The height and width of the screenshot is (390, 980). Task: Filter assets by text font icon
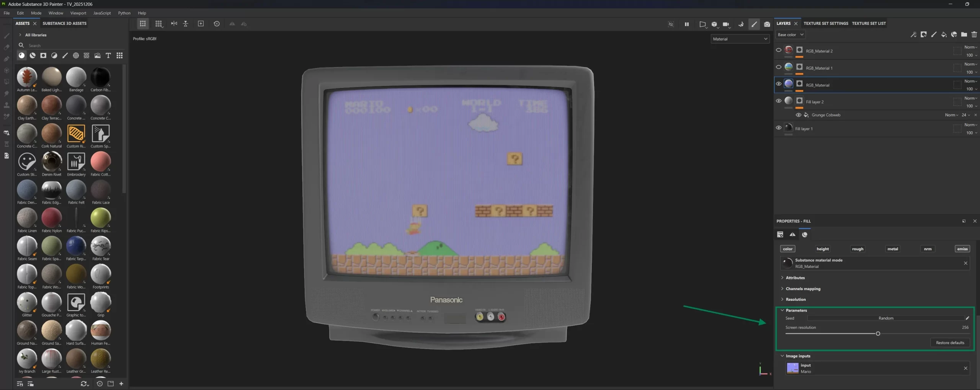click(108, 55)
